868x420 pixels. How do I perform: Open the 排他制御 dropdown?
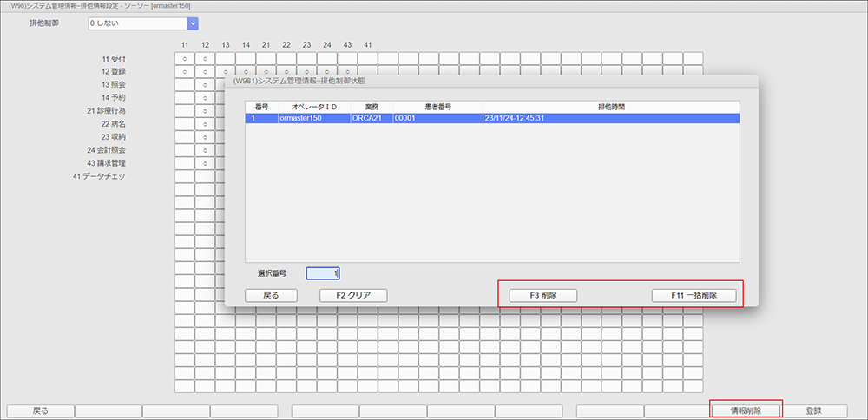[193, 24]
